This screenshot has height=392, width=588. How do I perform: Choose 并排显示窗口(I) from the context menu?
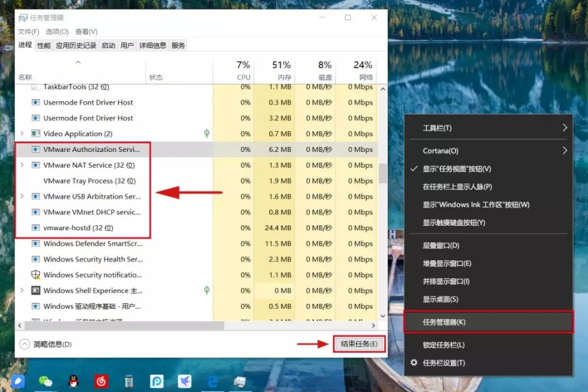(489, 281)
